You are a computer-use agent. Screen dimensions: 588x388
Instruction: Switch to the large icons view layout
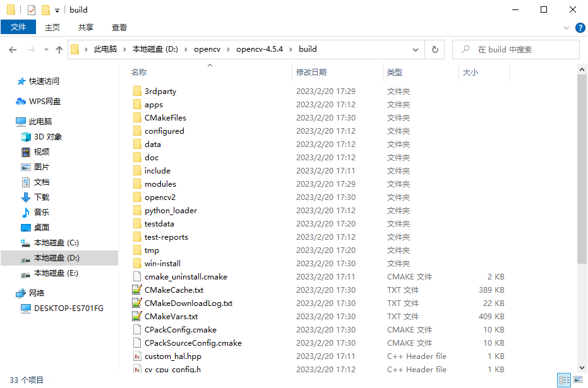click(578, 380)
